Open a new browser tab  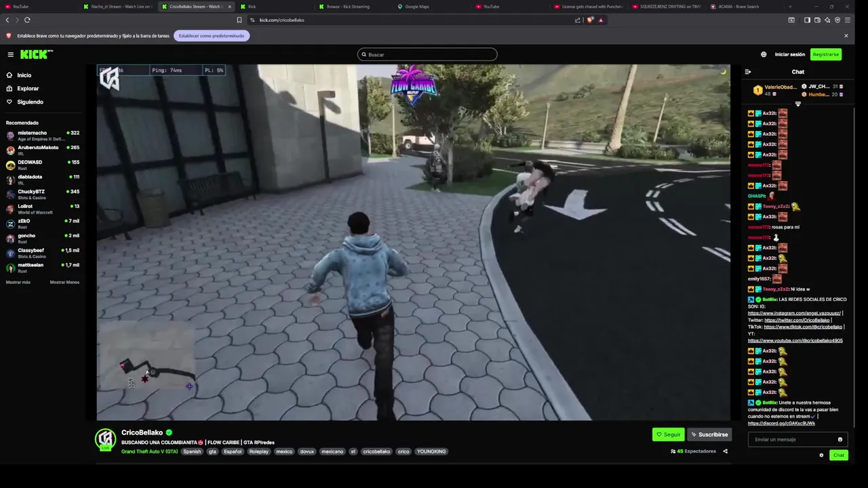click(x=790, y=6)
